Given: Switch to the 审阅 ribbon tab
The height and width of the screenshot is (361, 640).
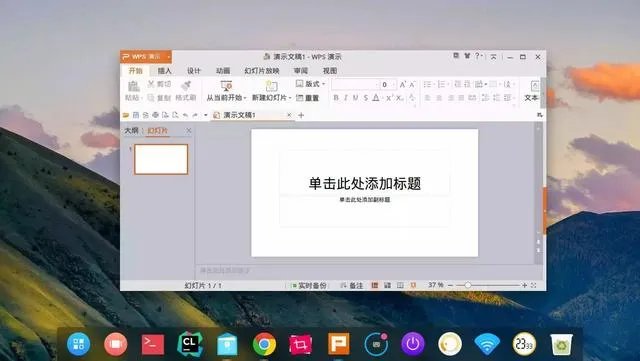Looking at the screenshot, I should tap(301, 71).
